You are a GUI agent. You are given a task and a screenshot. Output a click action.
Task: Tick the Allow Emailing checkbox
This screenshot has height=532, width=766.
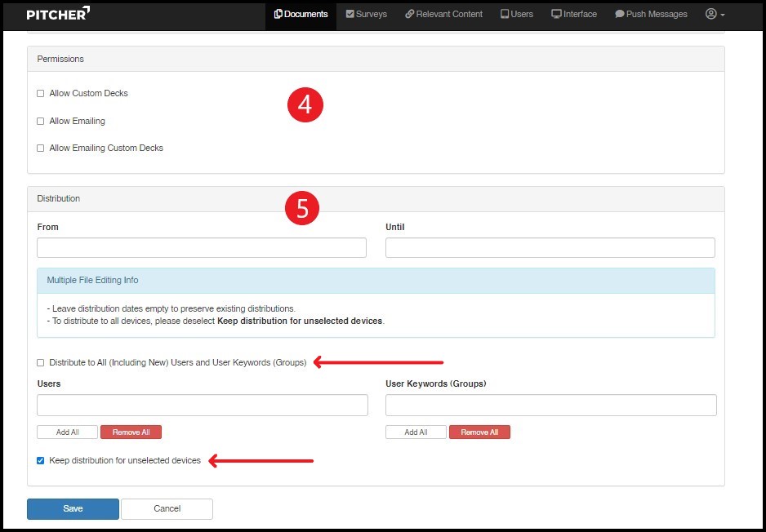coord(41,122)
